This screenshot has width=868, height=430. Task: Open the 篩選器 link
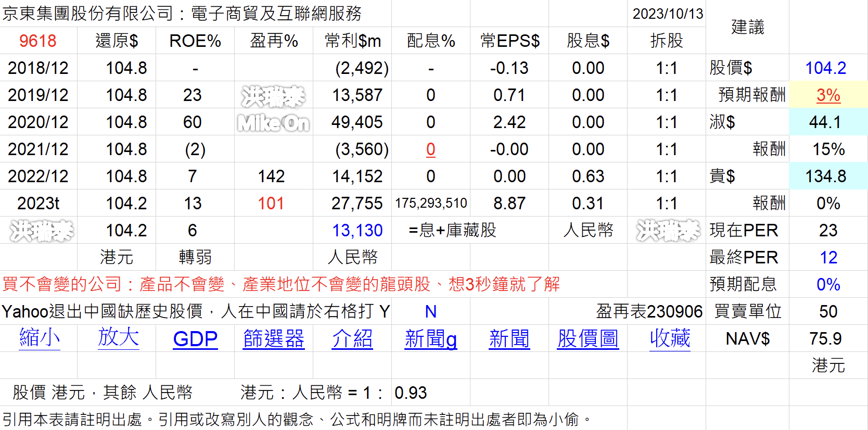point(274,338)
